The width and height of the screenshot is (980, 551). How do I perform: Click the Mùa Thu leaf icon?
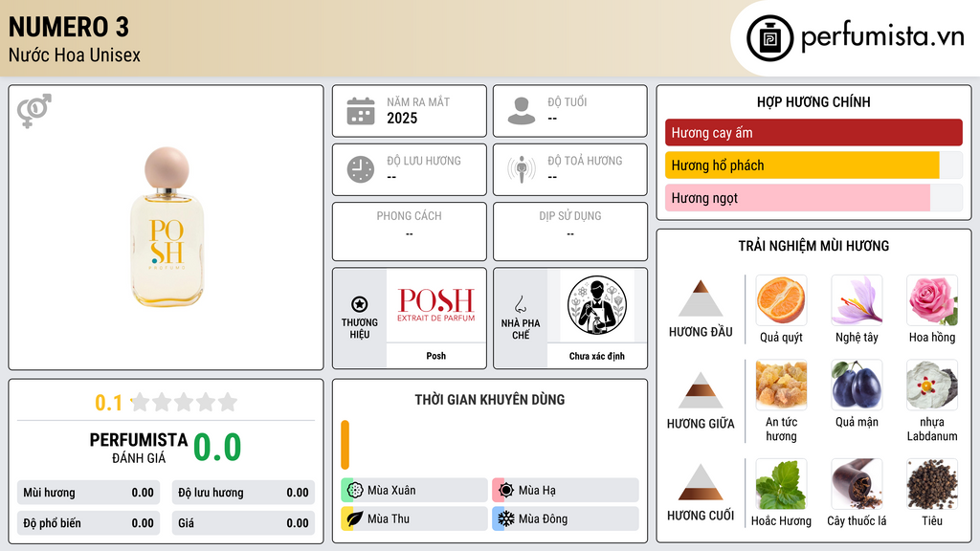[x=355, y=518]
